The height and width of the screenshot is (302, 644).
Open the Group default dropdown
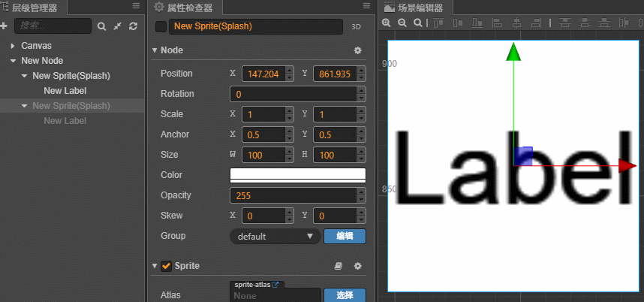tap(275, 237)
